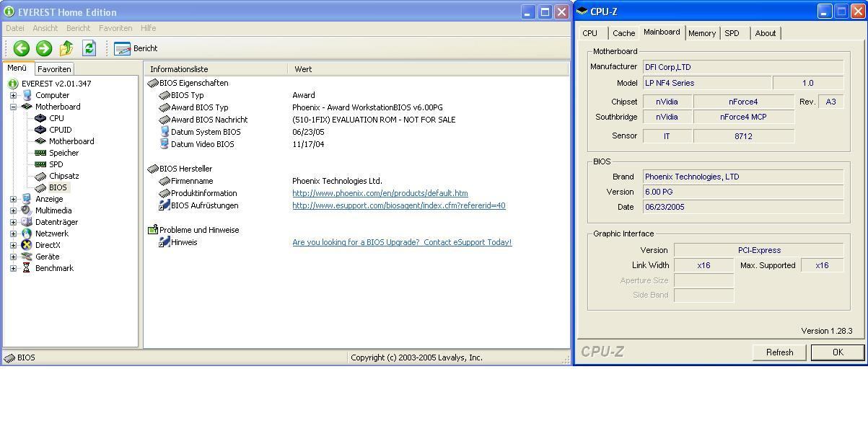Switch to the Menü sidebar tab
Image resolution: width=868 pixels, height=431 pixels.
click(x=17, y=68)
